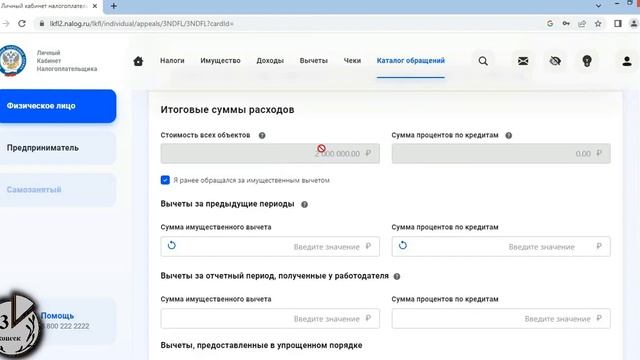Image resolution: width=640 pixels, height=360 pixels.
Task: Toggle the browser side panel icon
Action: pyautogui.click(x=618, y=24)
